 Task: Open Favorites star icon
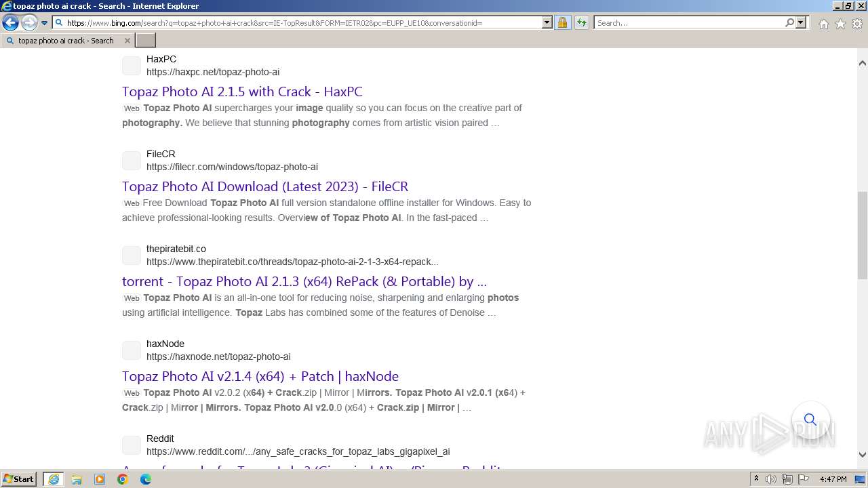840,24
